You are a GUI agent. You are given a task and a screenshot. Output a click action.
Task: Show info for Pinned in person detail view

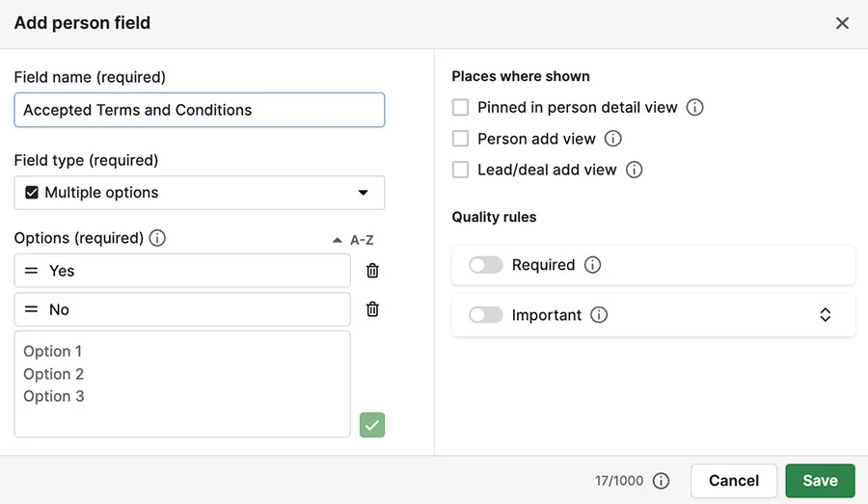coord(694,107)
